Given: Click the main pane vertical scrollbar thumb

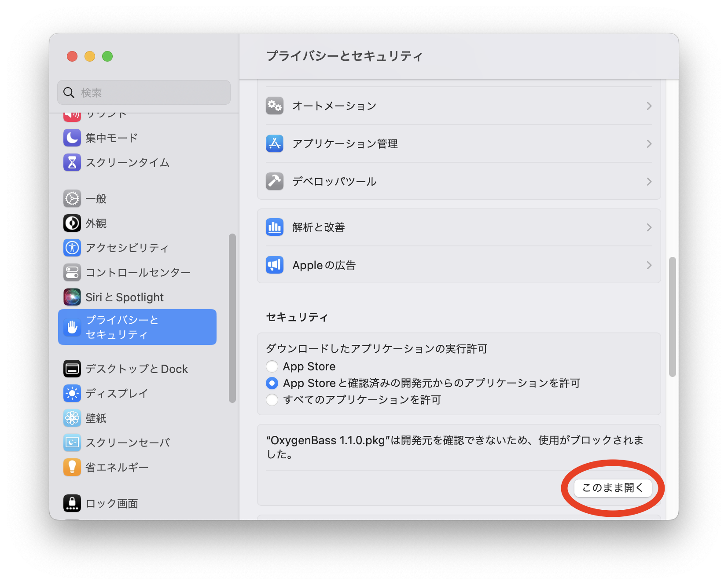Looking at the screenshot, I should coord(672,317).
